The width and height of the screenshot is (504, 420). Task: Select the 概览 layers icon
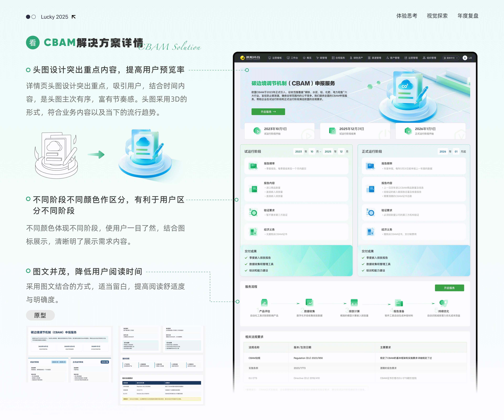click(x=304, y=58)
